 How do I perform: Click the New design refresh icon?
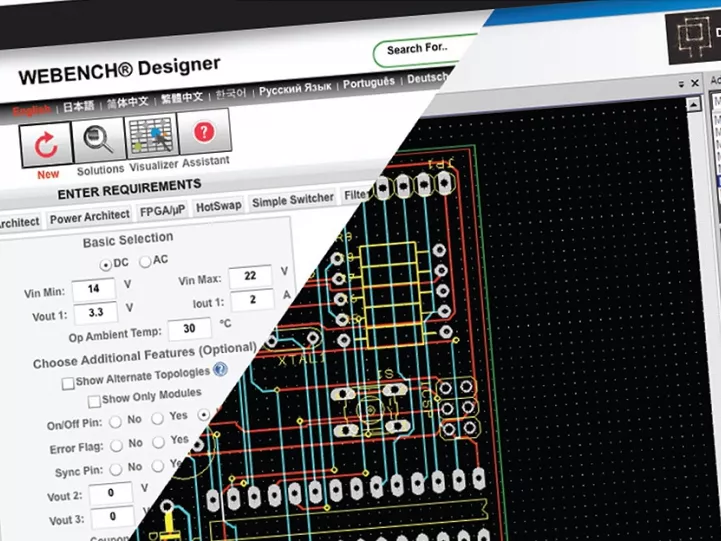(x=46, y=145)
